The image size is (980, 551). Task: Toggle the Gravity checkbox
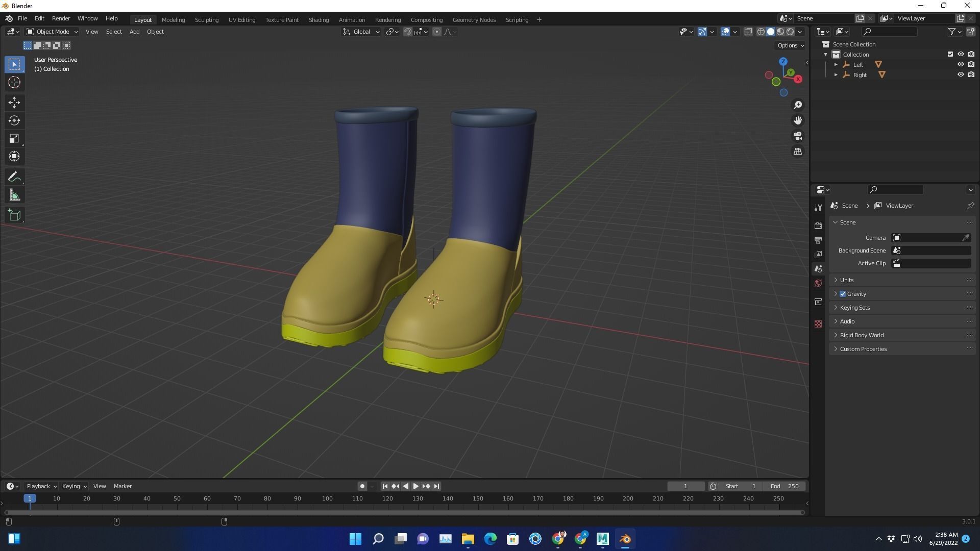[843, 294]
